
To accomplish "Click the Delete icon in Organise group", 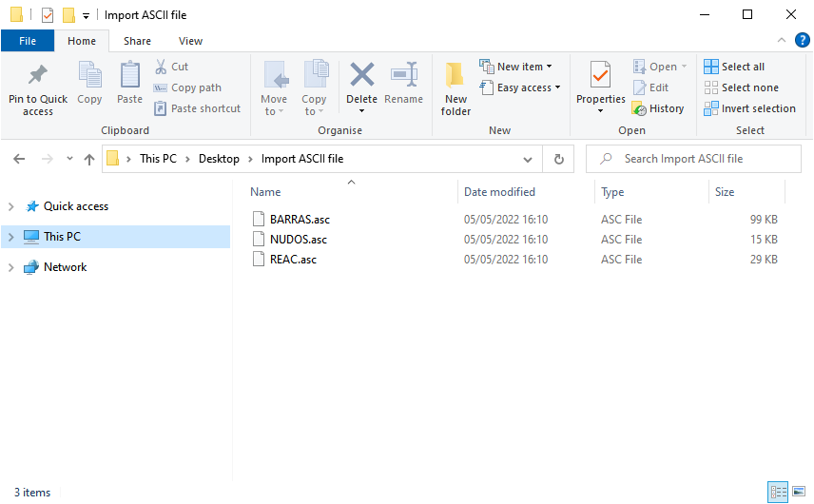I will (x=361, y=76).
